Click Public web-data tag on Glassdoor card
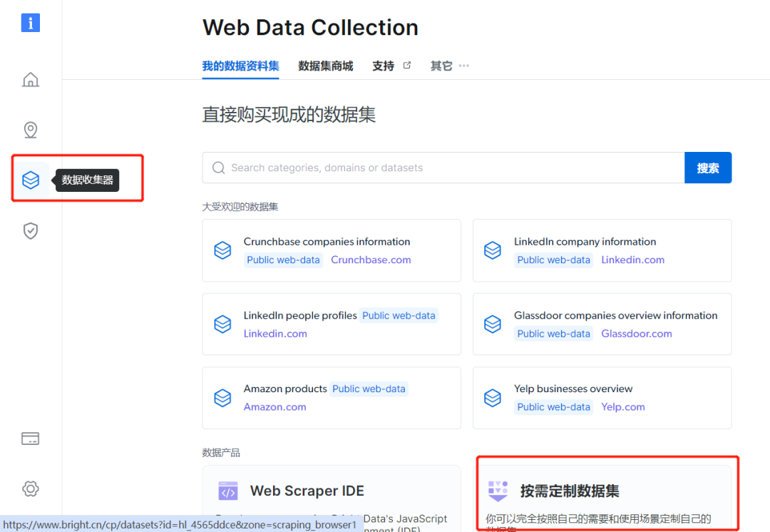The image size is (770, 532). (553, 334)
